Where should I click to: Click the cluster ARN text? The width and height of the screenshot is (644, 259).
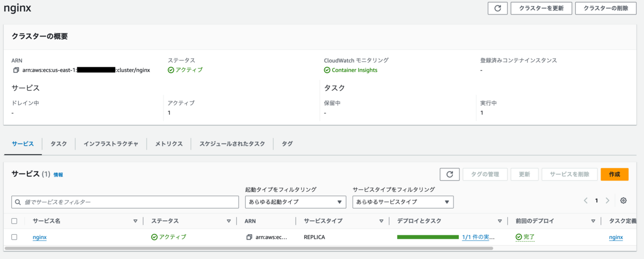coord(86,70)
